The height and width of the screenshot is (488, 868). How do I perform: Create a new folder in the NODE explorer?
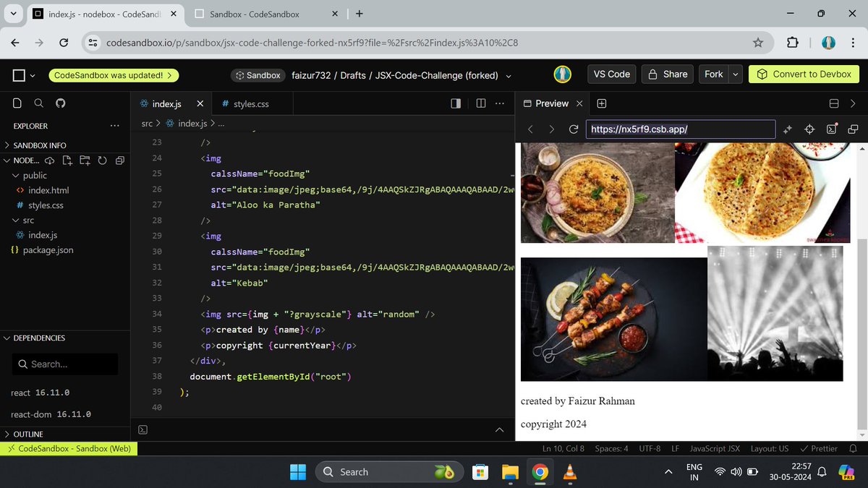click(84, 160)
